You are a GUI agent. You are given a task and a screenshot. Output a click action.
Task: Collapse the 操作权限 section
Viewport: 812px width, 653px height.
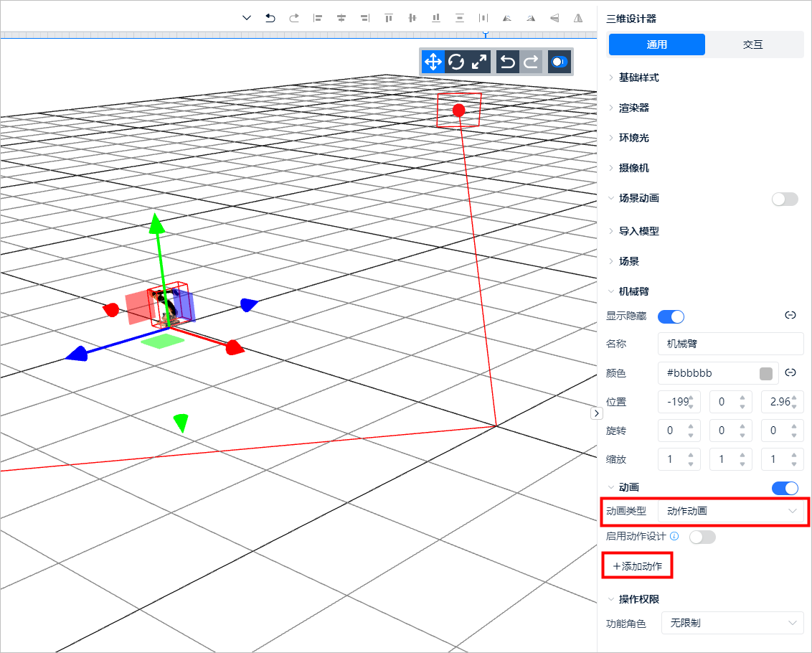point(638,599)
